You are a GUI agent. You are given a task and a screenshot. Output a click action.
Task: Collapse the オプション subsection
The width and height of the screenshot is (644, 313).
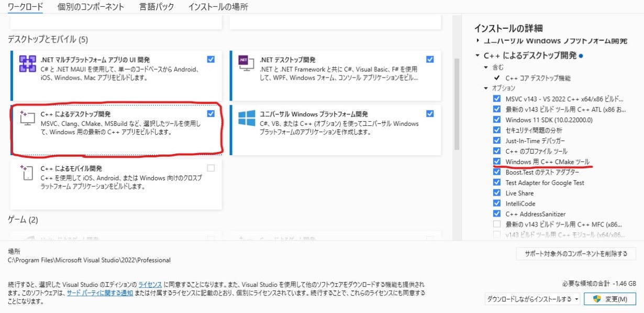pyautogui.click(x=487, y=88)
